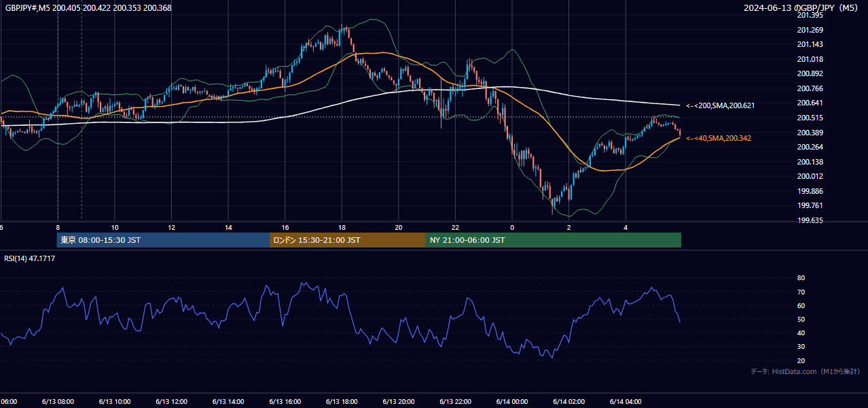The width and height of the screenshot is (868, 408).
Task: Click price axis label 201.395
Action: 810,15
